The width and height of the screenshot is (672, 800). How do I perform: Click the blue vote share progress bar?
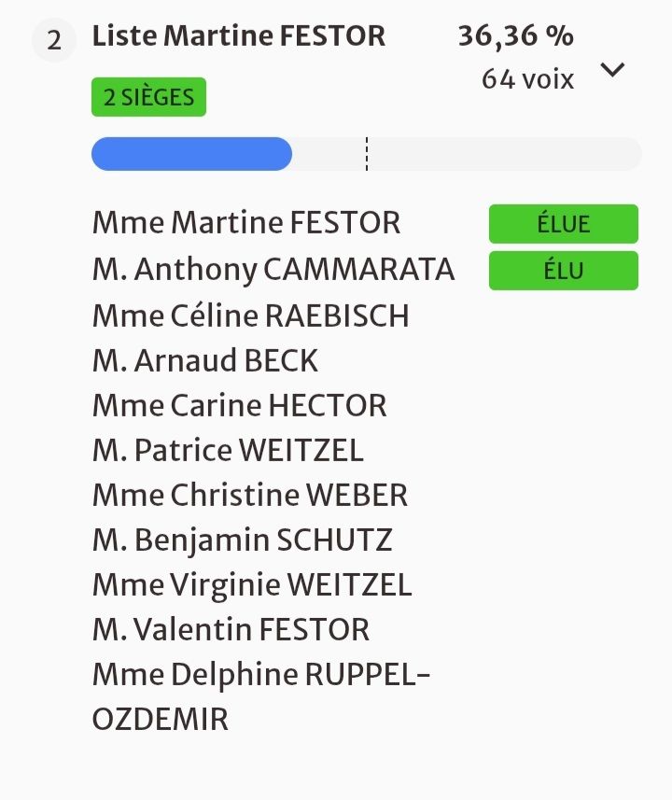coord(191,154)
